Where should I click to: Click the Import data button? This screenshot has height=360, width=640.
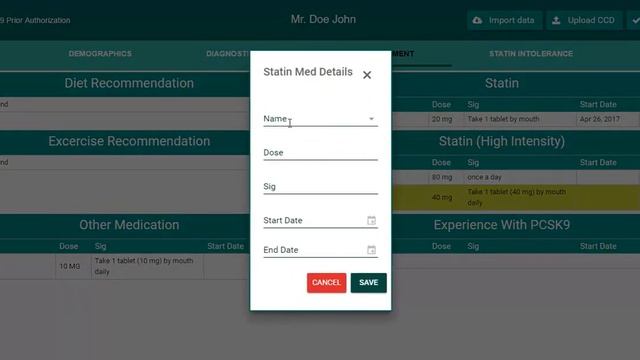(504, 20)
